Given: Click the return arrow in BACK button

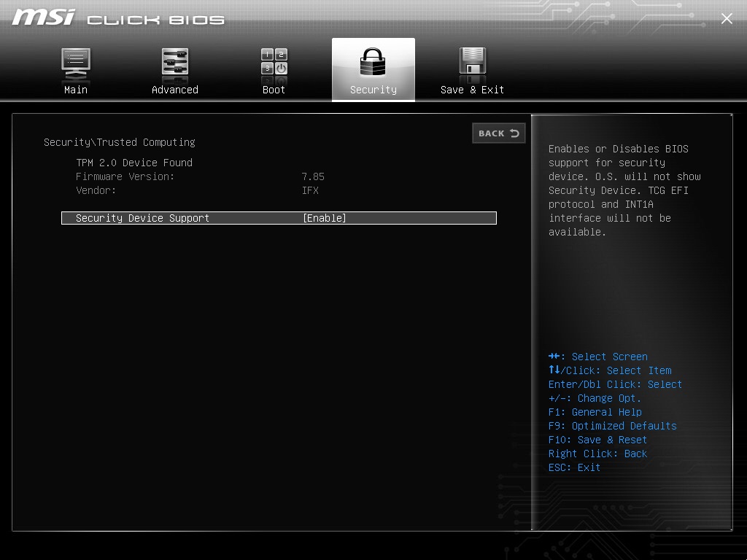Looking at the screenshot, I should point(515,133).
